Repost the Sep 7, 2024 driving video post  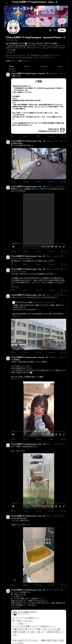[26, 182]
